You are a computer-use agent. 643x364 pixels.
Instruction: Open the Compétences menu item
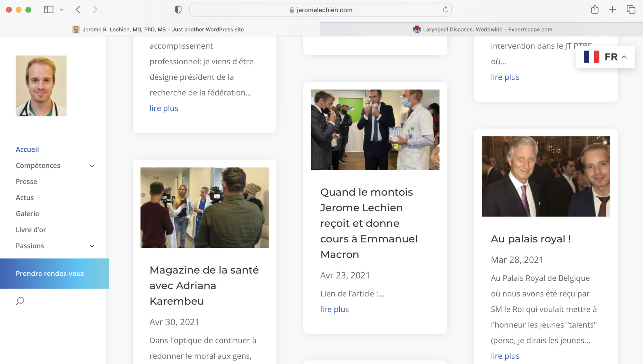[x=38, y=166]
